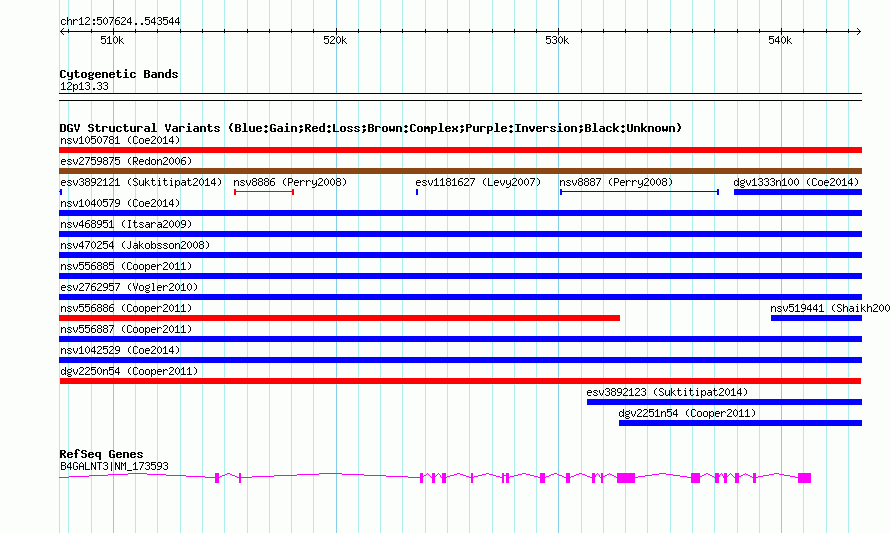Viewport: 890px width, 533px height.
Task: Click the Cytogenetic Bands track title
Action: pos(119,74)
